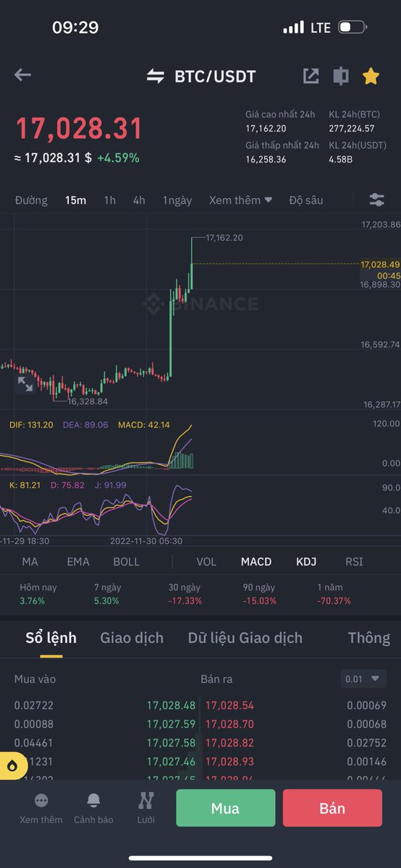Enable the RSI indicator
The height and width of the screenshot is (868, 401).
pyautogui.click(x=354, y=561)
